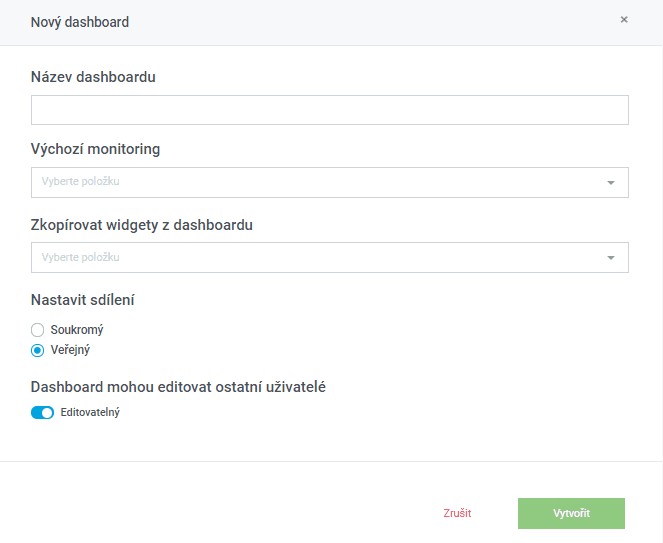Screen dimensions: 663x543
Task: Click the Název dashboardu field label
Action: tap(93, 76)
